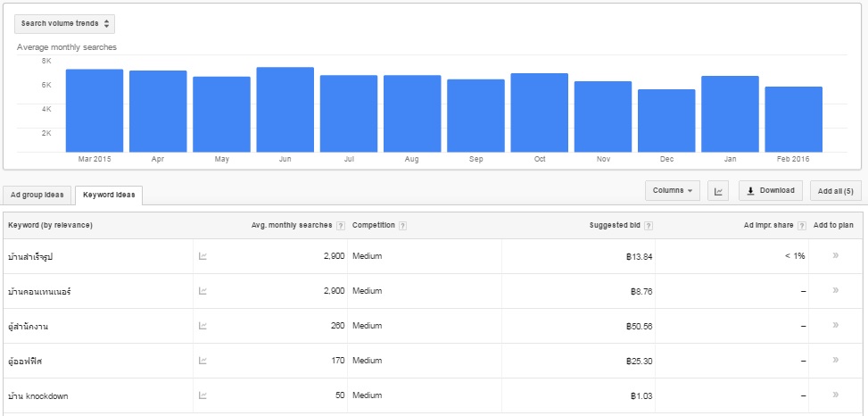The width and height of the screenshot is (868, 416).
Task: Sort by the Suggested bid column header
Action: [x=621, y=226]
